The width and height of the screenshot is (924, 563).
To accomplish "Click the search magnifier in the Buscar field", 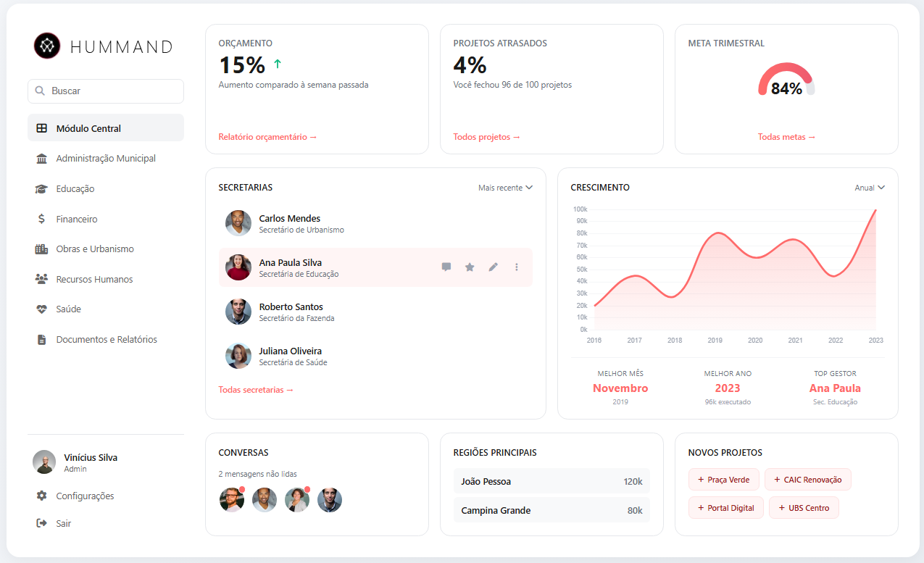I will click(39, 91).
